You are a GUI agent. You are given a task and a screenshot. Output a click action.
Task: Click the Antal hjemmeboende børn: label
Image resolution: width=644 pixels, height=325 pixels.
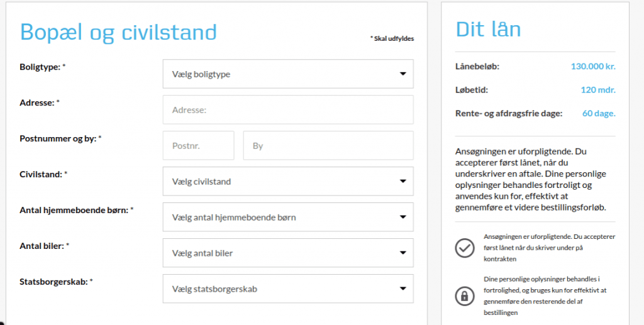[x=76, y=210]
